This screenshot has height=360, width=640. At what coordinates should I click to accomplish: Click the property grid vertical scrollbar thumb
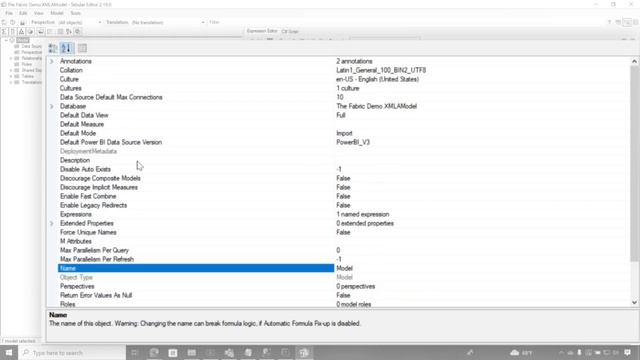coord(634,163)
